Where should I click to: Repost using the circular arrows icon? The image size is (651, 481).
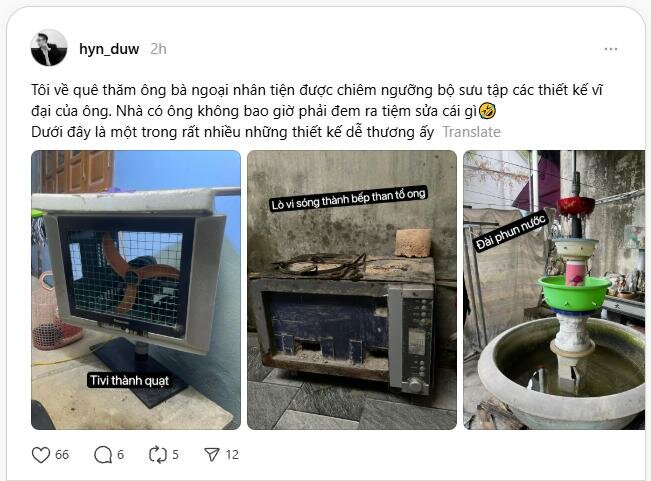[158, 454]
